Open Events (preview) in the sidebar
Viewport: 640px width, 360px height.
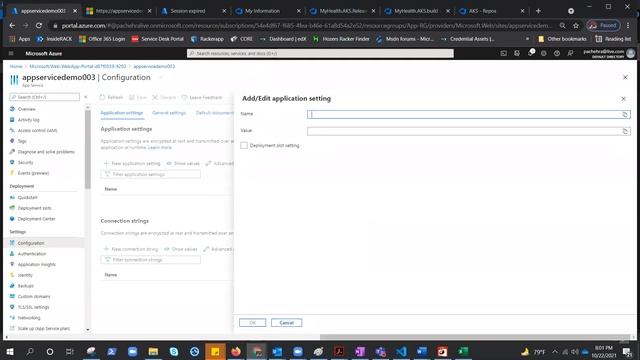33,173
